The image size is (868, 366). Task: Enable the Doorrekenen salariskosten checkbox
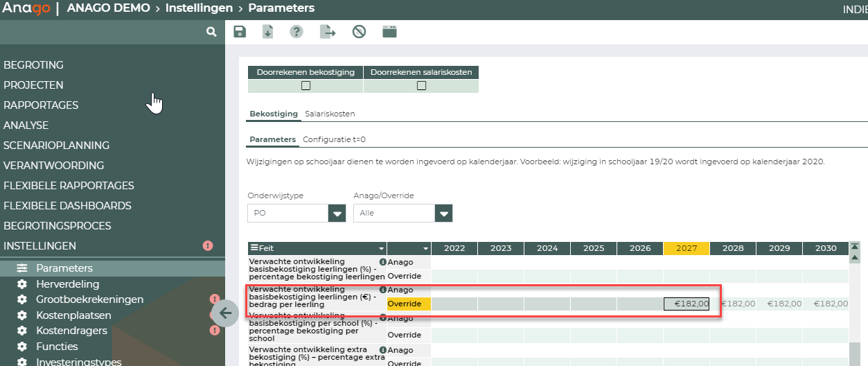coord(421,86)
